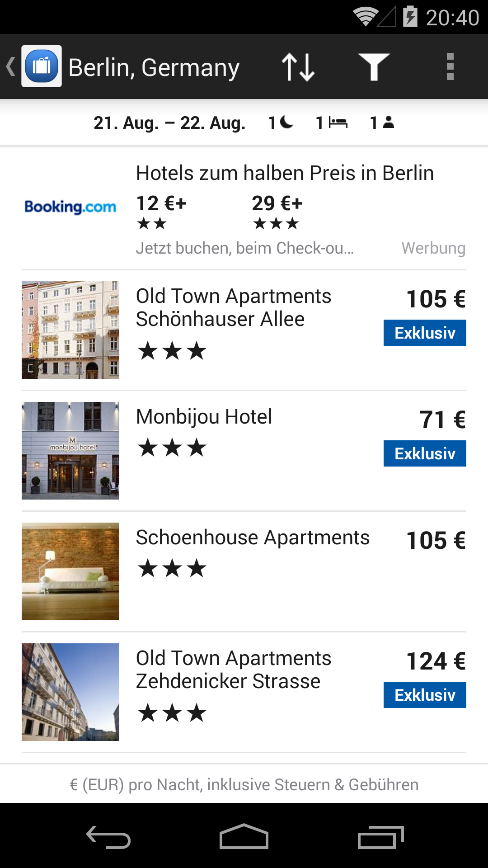Tap Exklusiv badge for Monbijou Hotel
Image resolution: width=488 pixels, height=868 pixels.
425,453
